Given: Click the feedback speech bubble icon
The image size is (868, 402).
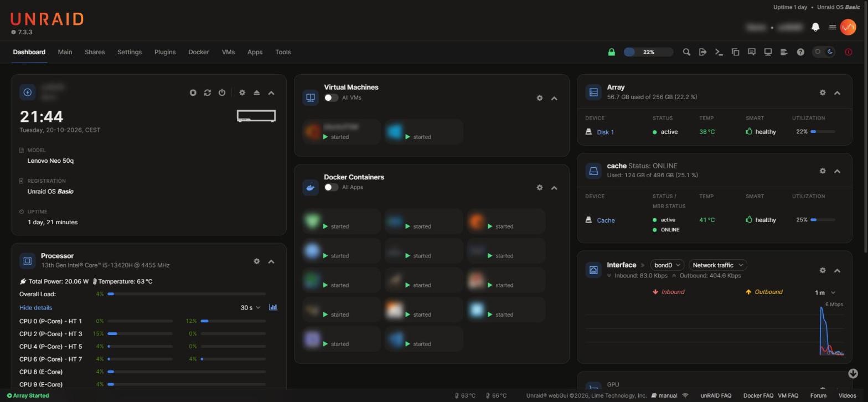Looking at the screenshot, I should (752, 52).
